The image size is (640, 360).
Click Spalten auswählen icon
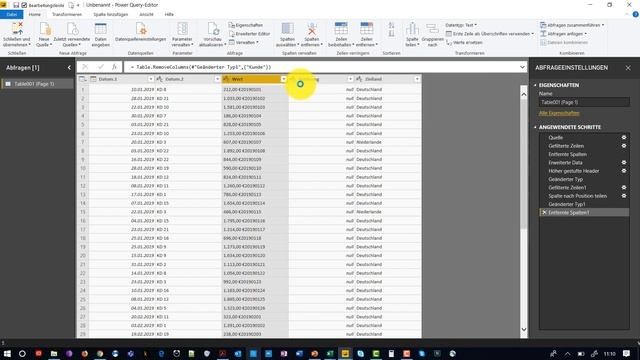click(287, 29)
